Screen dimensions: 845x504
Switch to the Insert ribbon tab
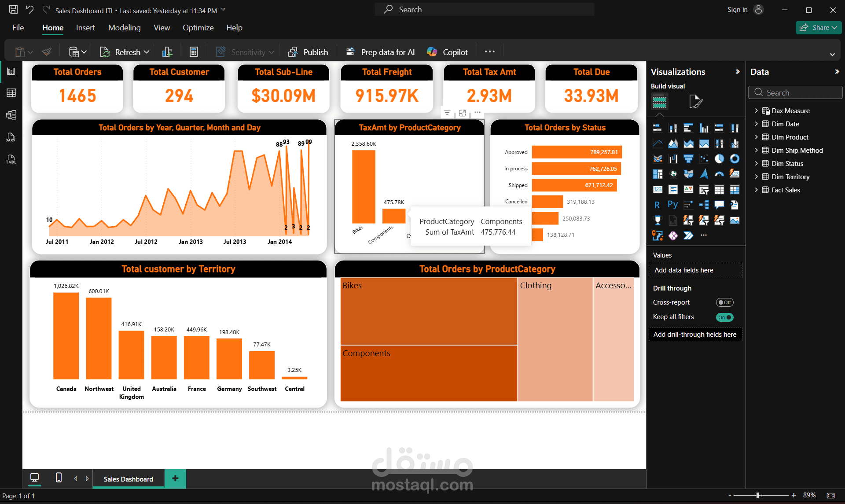(x=85, y=27)
